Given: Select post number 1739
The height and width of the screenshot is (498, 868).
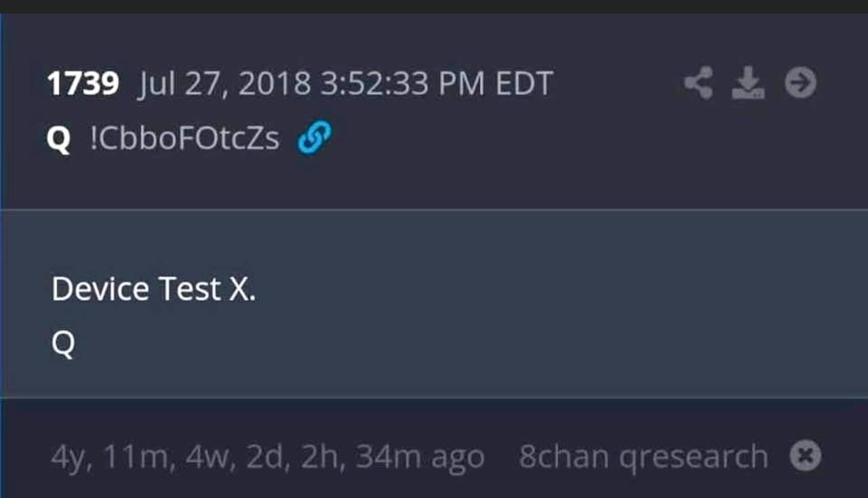Looking at the screenshot, I should point(83,84).
